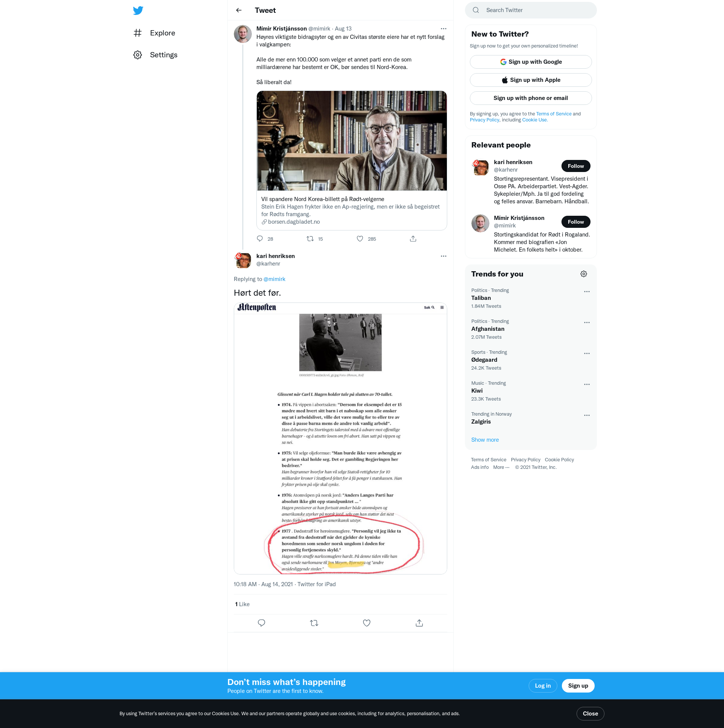This screenshot has width=724, height=728.
Task: Retweet Mímir Kristjánsson's tweet
Action: pyautogui.click(x=310, y=239)
